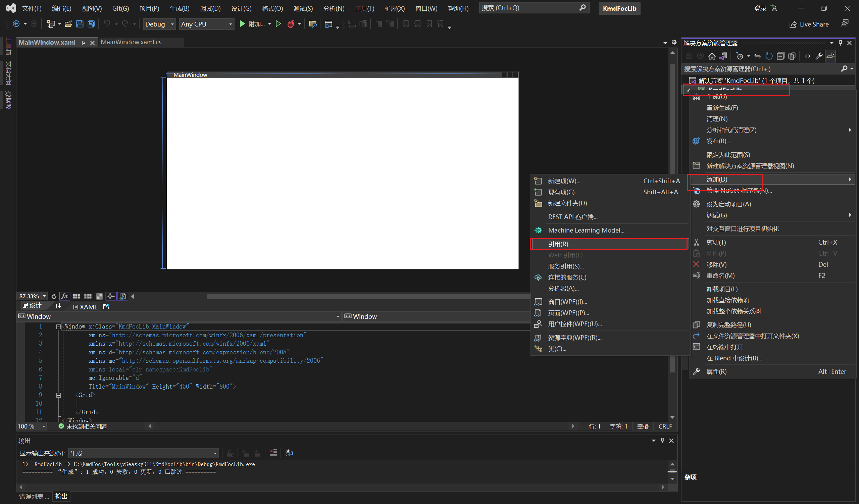
Task: Toggle the fx effects button in designer
Action: tap(64, 296)
